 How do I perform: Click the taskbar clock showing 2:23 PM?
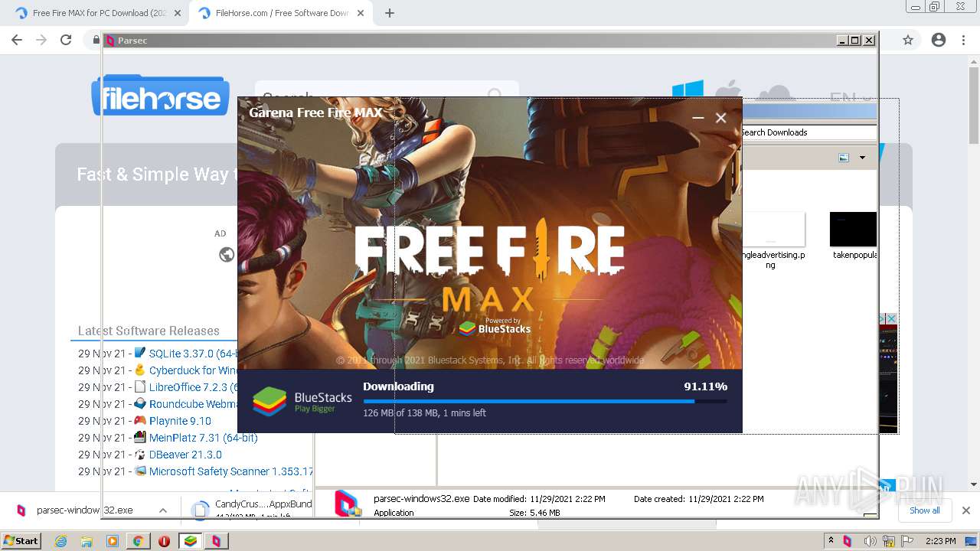pos(941,540)
